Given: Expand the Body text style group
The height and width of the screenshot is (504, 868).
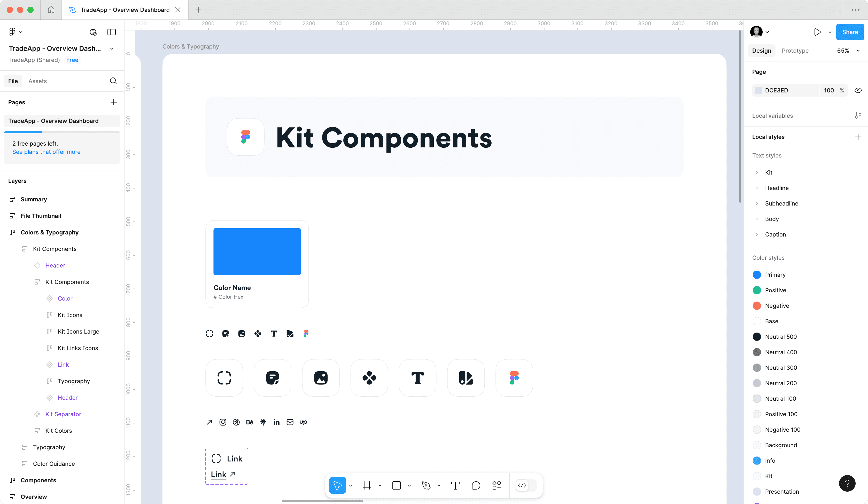Looking at the screenshot, I should tap(757, 219).
